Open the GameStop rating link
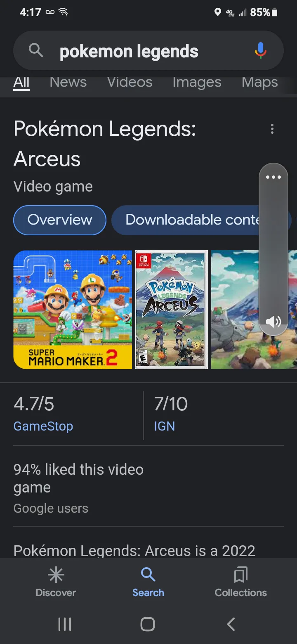The width and height of the screenshot is (297, 644). (x=43, y=426)
